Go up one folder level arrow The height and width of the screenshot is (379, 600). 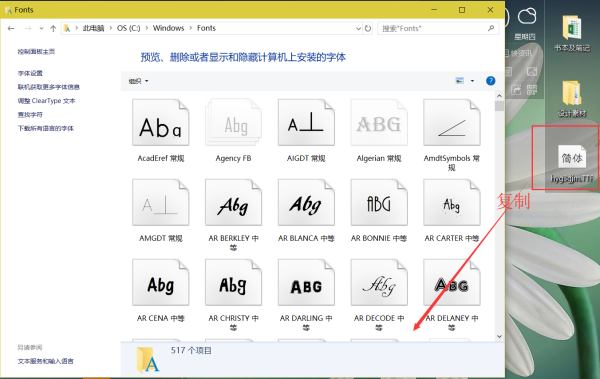pos(53,28)
